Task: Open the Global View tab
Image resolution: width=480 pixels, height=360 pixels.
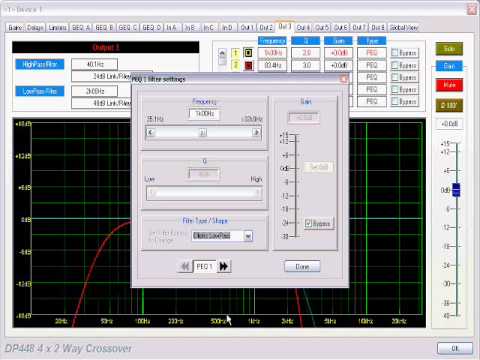Action: click(404, 28)
